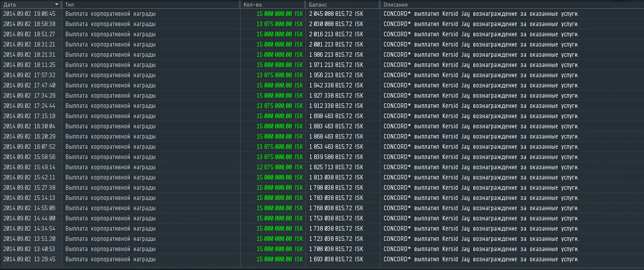Viewport: 644px width, 270px height.
Task: Click balance 2 045 088 815,72 ISK
Action: (x=336, y=14)
